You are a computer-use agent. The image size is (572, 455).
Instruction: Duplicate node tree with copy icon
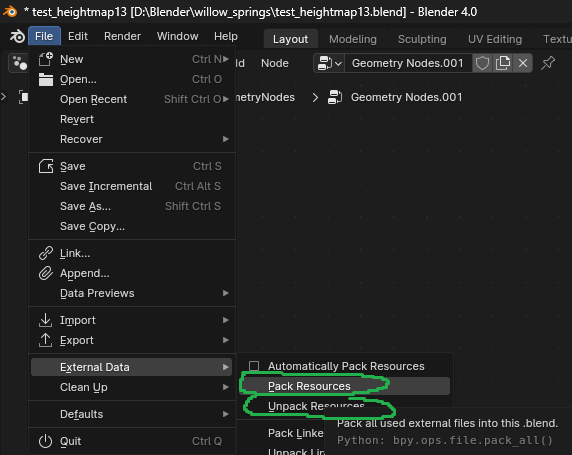click(503, 63)
